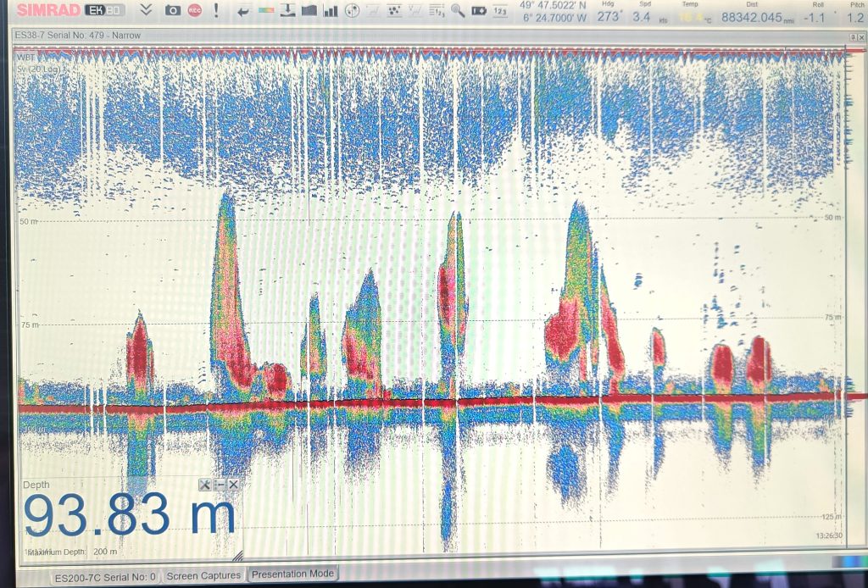Click the circular target-strength plot icon
The image size is (868, 588).
[x=352, y=11]
